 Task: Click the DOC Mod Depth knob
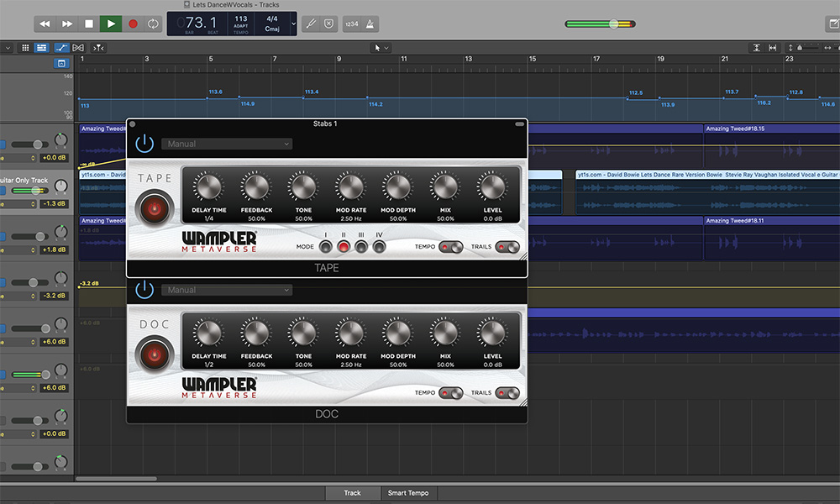tap(398, 333)
